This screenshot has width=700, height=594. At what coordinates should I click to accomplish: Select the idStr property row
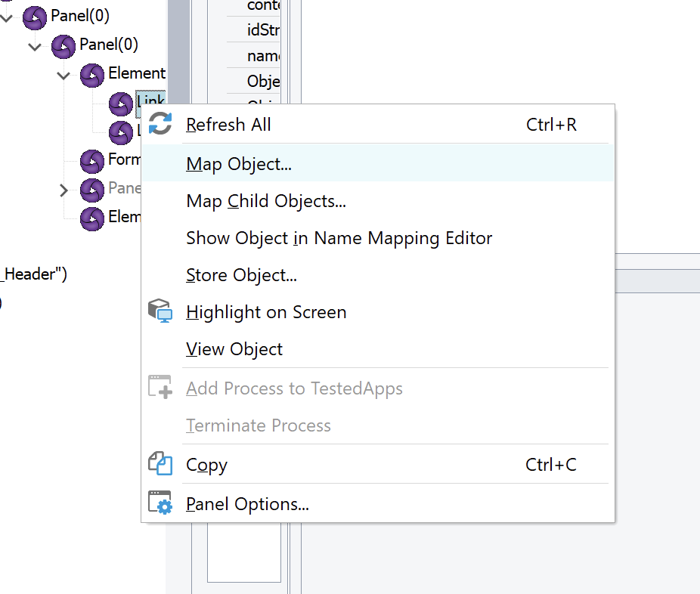263,29
